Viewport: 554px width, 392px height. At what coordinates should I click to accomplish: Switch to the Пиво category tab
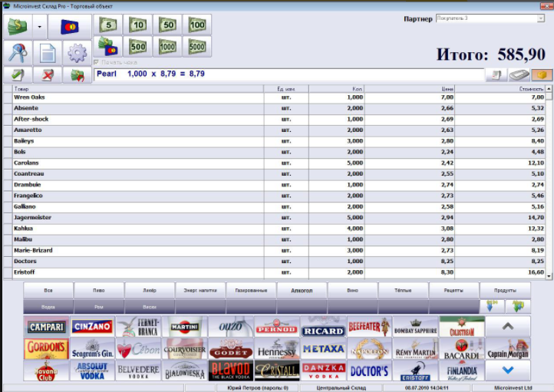[99, 291]
